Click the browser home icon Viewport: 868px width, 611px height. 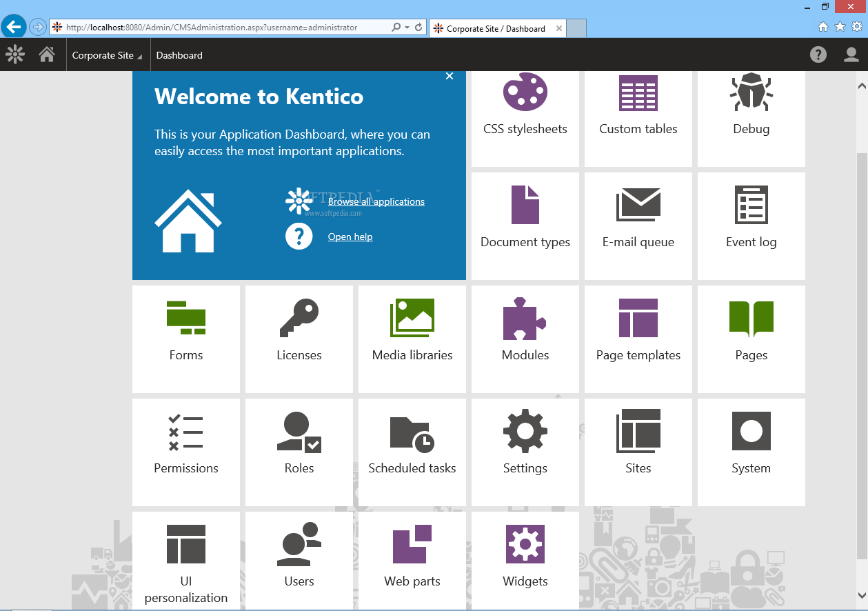point(823,27)
